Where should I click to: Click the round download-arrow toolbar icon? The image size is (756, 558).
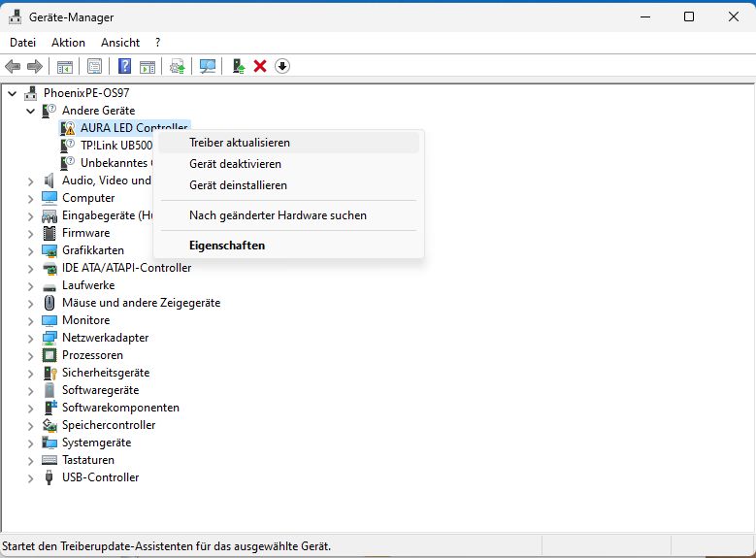pyautogui.click(x=282, y=66)
